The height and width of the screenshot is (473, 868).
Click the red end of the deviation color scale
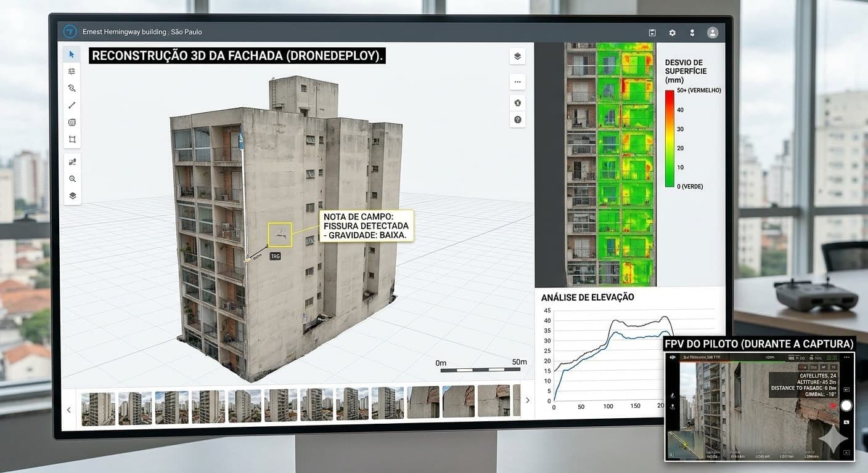669,94
